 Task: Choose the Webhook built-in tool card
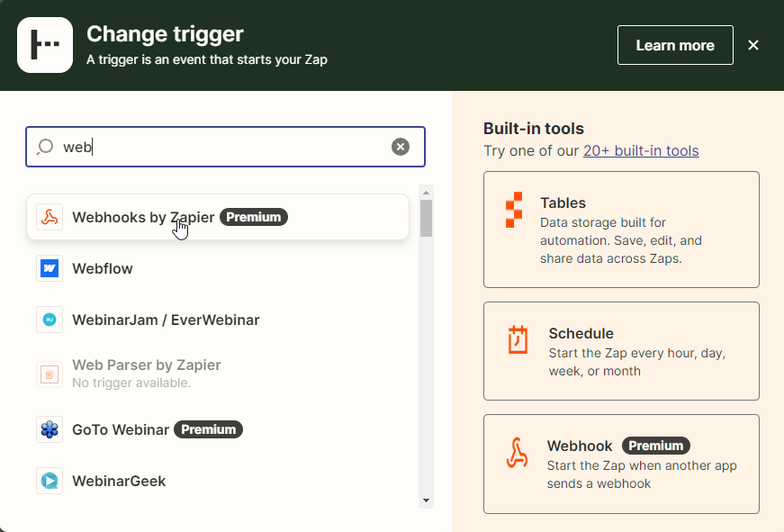tap(621, 464)
